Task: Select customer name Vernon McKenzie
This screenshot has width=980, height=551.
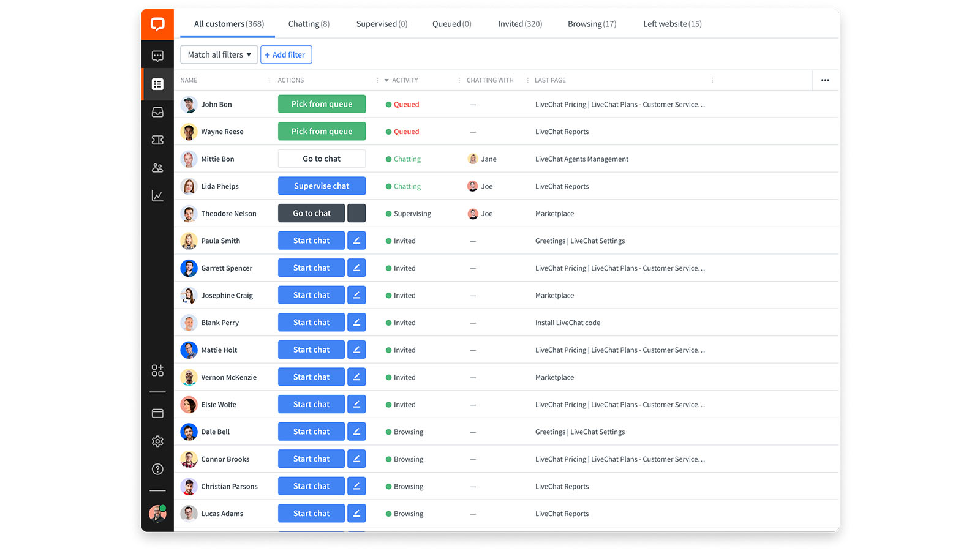Action: click(228, 377)
